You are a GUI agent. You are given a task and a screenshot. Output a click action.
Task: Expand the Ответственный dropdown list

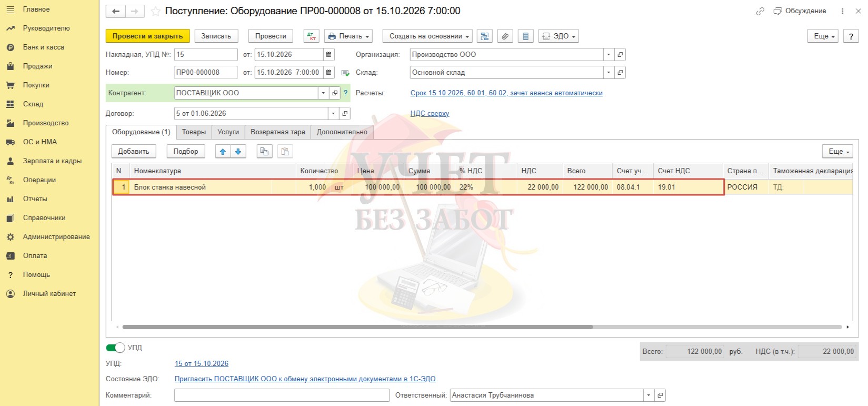(649, 395)
